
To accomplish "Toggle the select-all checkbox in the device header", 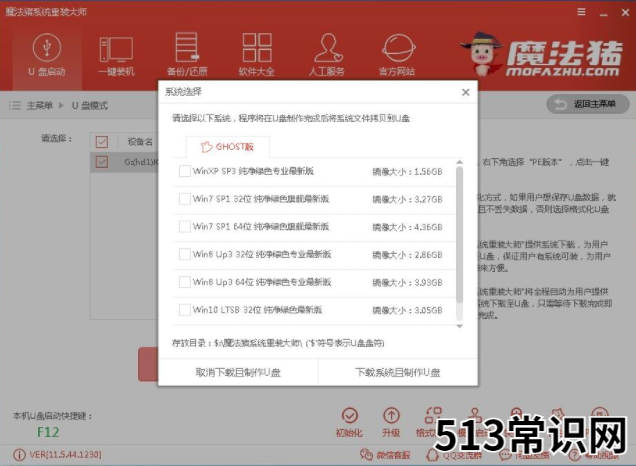I will click(x=102, y=142).
